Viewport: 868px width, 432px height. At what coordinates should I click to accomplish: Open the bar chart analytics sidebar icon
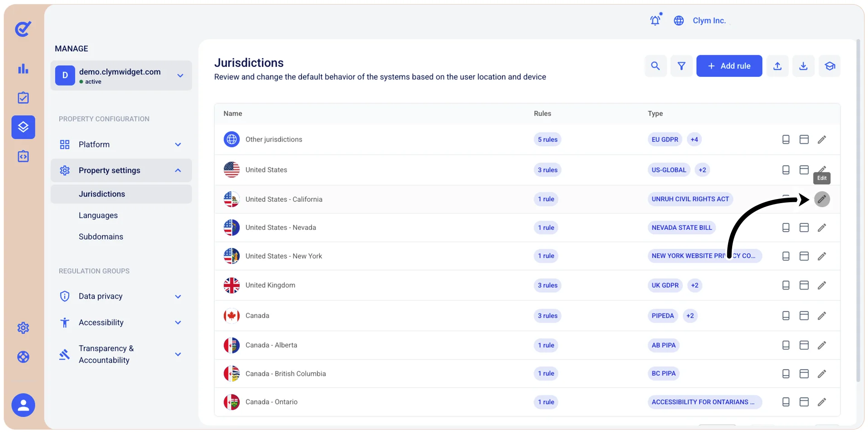(x=23, y=69)
